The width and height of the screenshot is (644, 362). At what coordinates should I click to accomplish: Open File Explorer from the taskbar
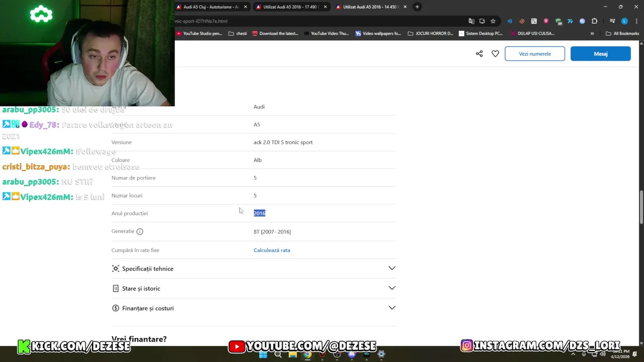[292, 354]
